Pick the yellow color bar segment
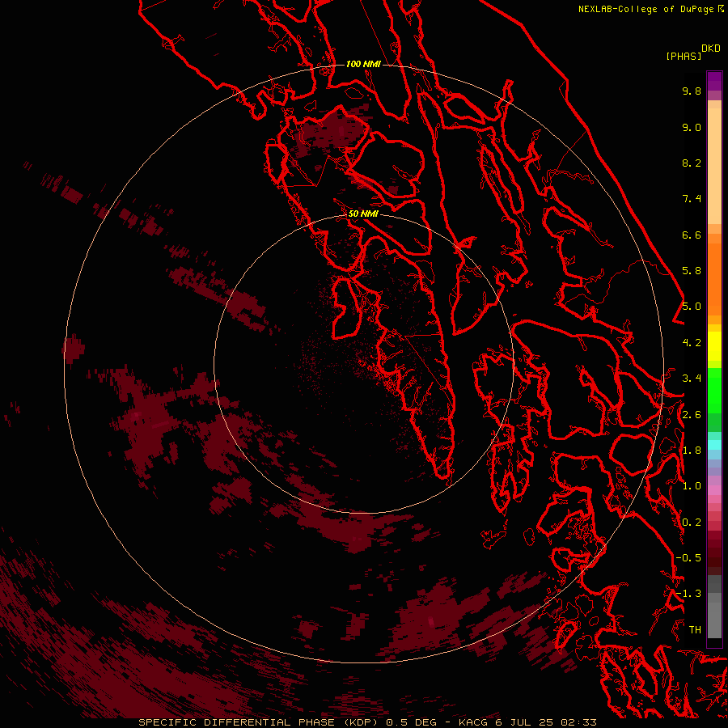Screen dimensions: 728x728 (714, 346)
